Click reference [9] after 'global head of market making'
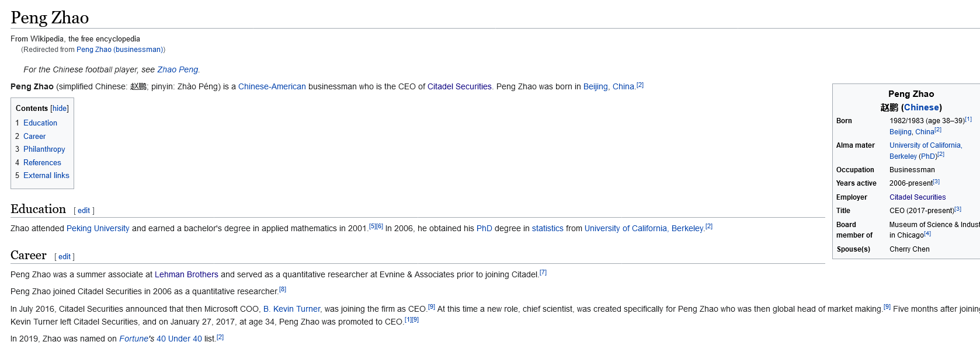The image size is (980, 359). click(x=887, y=306)
